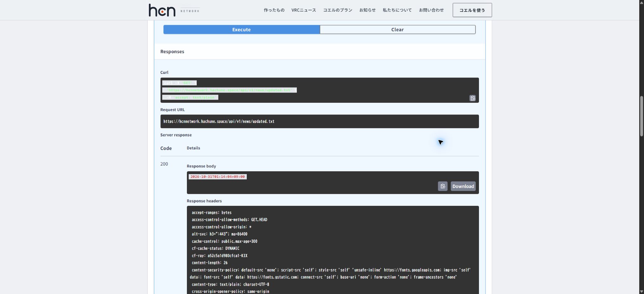Click the cache-control header line
The height and width of the screenshot is (294, 644).
click(x=224, y=241)
